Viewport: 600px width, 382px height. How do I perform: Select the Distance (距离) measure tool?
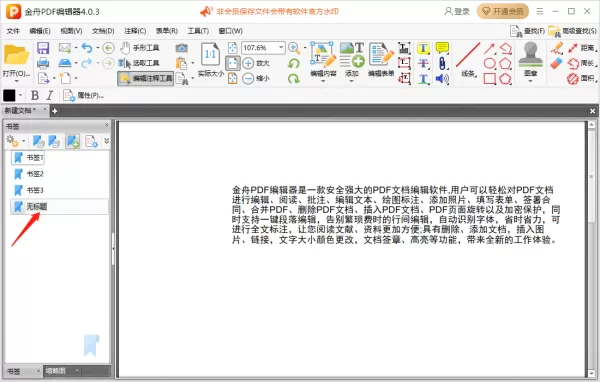(x=582, y=48)
